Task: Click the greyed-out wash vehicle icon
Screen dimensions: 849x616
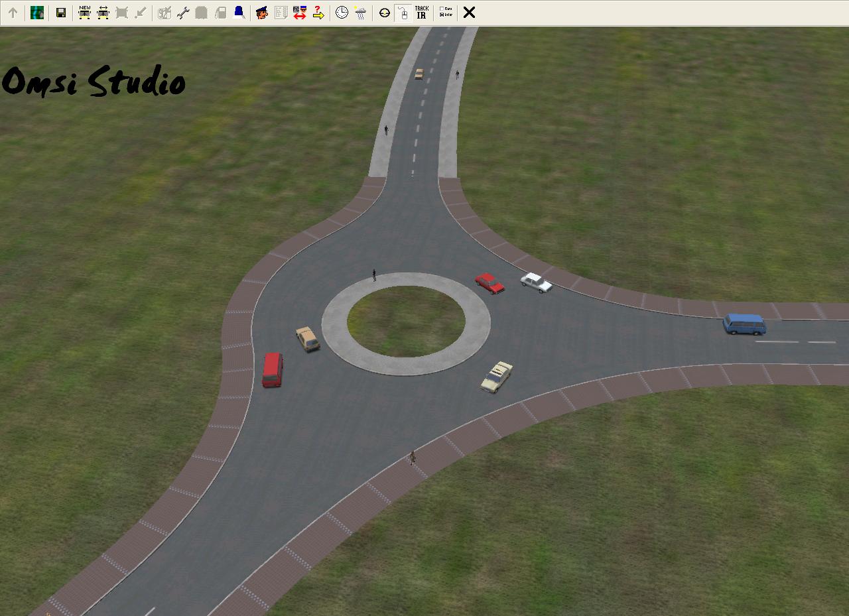Action: point(202,13)
